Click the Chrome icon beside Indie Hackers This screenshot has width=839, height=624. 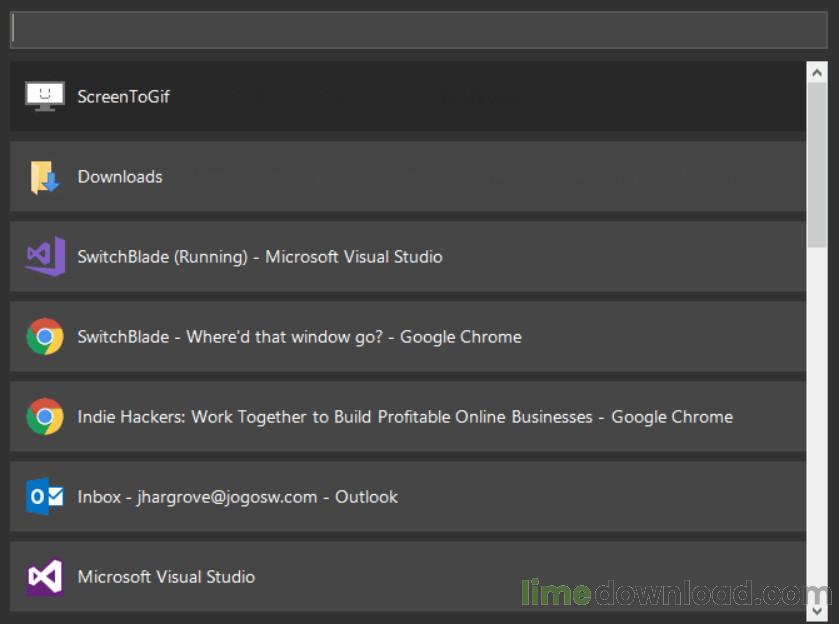tap(45, 416)
